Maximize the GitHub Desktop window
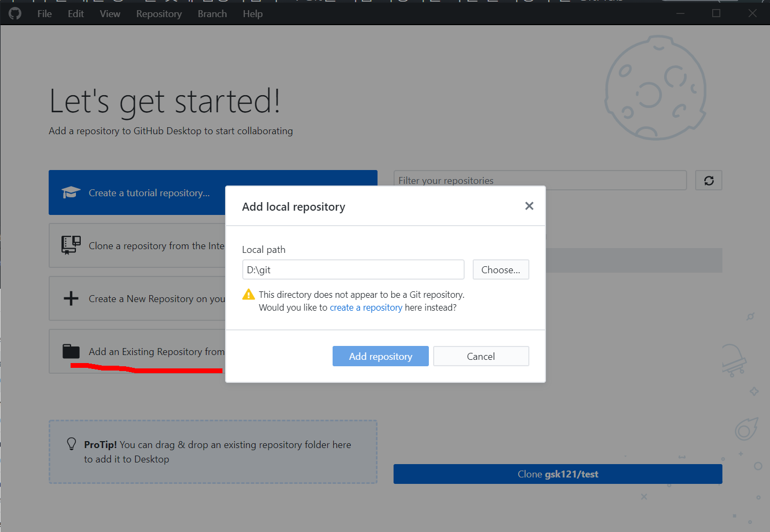This screenshot has width=770, height=532. [716, 13]
